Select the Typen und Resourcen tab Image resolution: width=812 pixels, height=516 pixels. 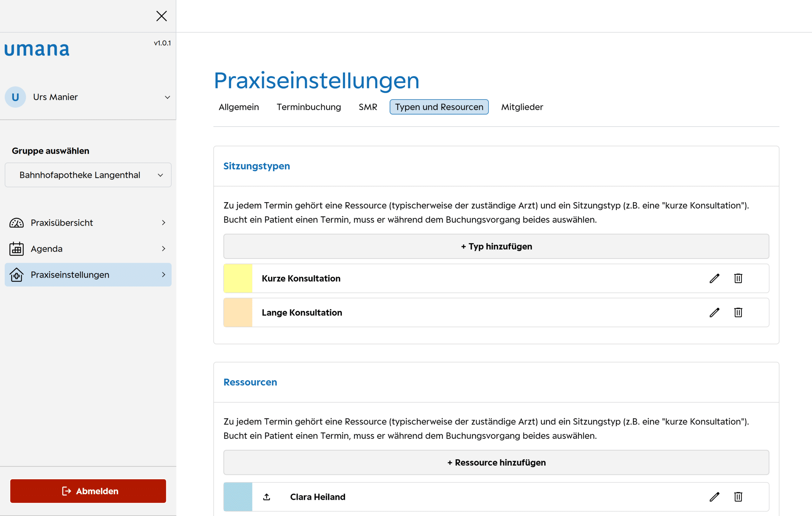tap(439, 107)
